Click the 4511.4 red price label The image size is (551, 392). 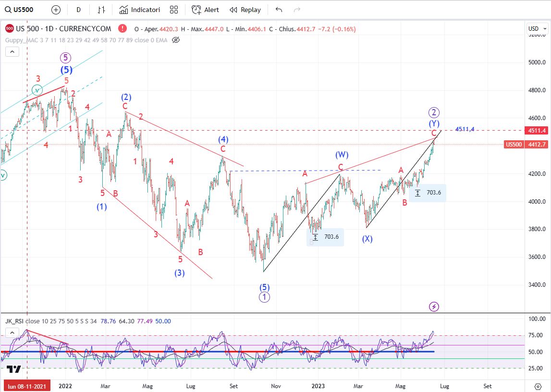536,130
